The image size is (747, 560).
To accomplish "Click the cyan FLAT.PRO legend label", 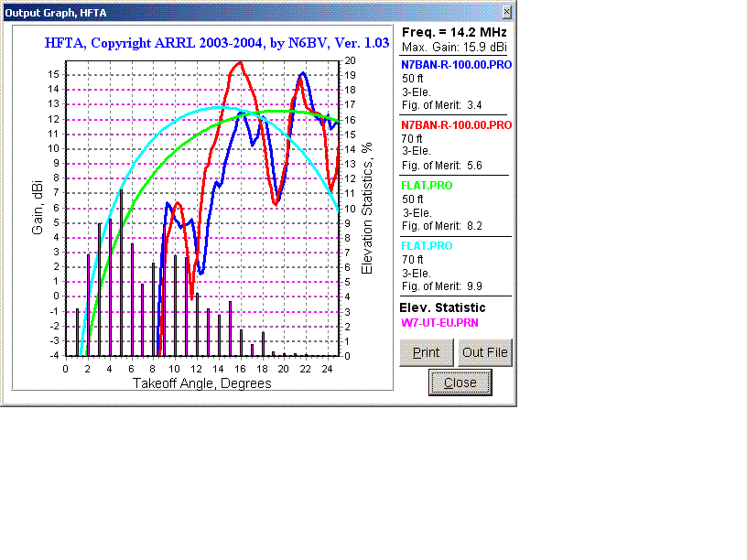I will [427, 246].
